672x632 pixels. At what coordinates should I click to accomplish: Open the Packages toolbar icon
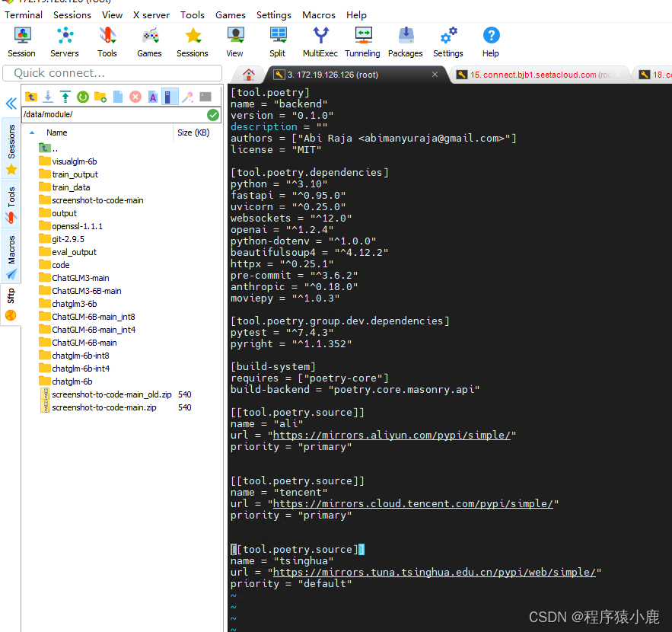coord(406,42)
